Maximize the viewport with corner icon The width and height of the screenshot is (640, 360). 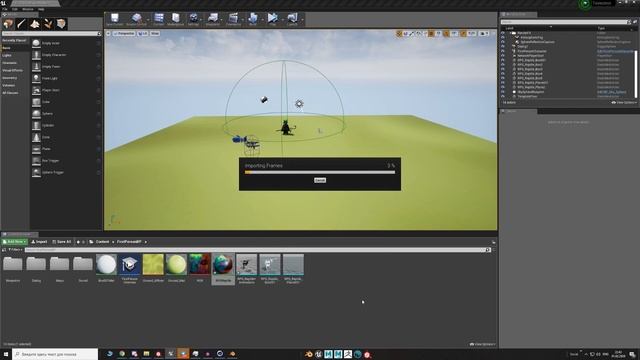pos(493,33)
